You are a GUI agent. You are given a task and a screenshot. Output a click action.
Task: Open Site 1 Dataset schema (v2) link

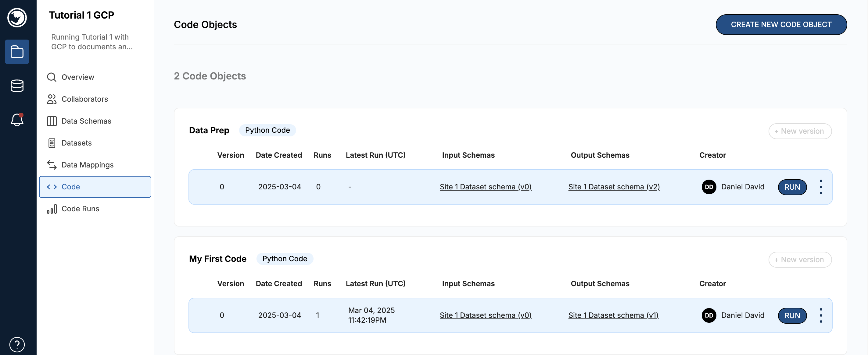614,187
